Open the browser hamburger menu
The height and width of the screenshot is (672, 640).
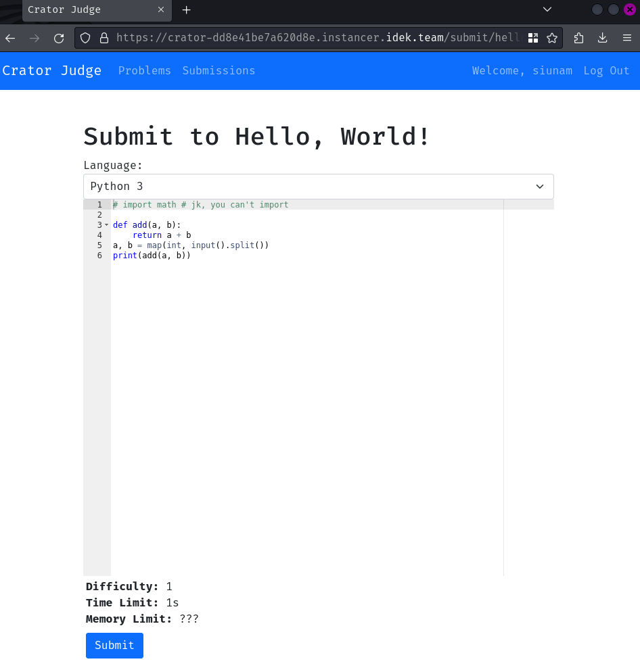(x=626, y=38)
